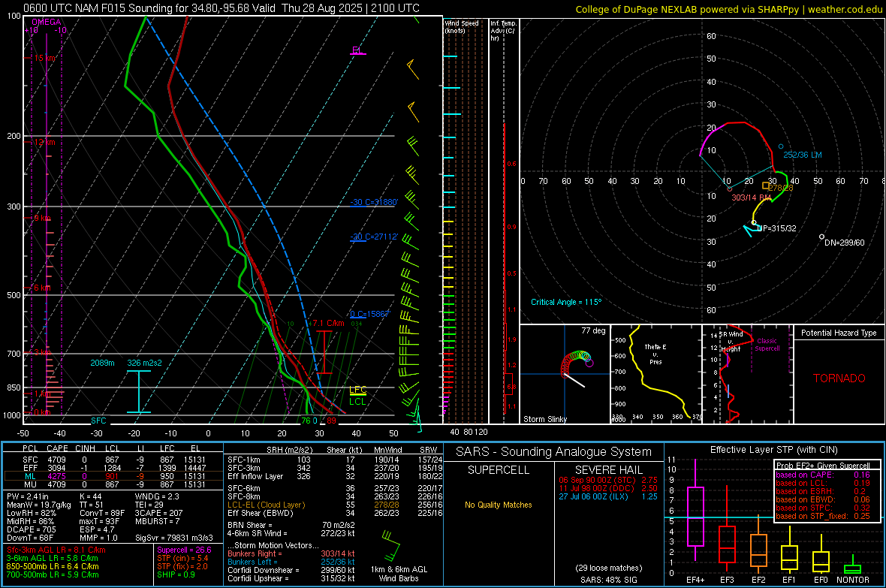Click the College of DuPage NEXLAB credit line
The height and width of the screenshot is (588, 886).
pos(728,9)
